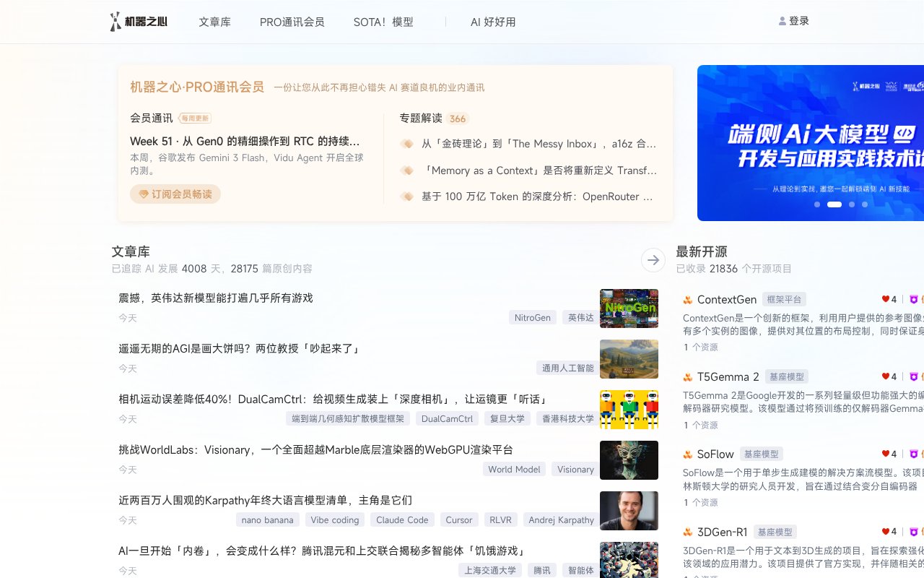Open the Andrej Karpathy article thumbnail
This screenshot has height=578, width=924.
629,511
